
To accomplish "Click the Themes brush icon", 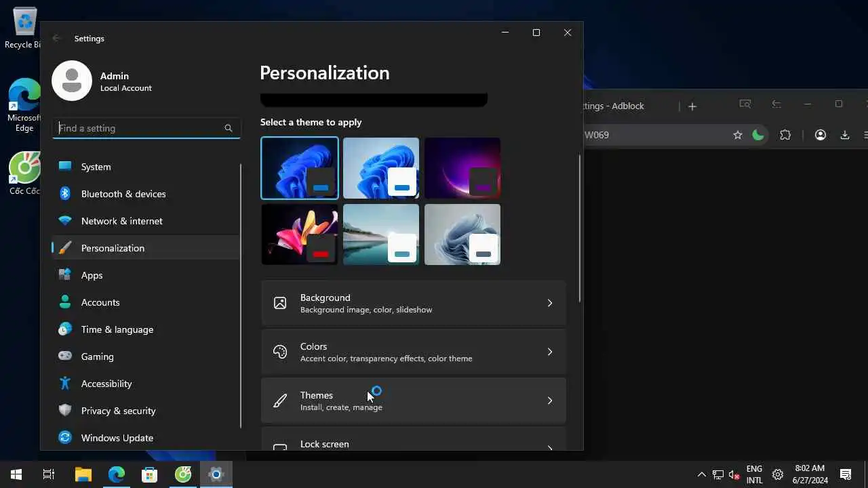I will click(280, 401).
